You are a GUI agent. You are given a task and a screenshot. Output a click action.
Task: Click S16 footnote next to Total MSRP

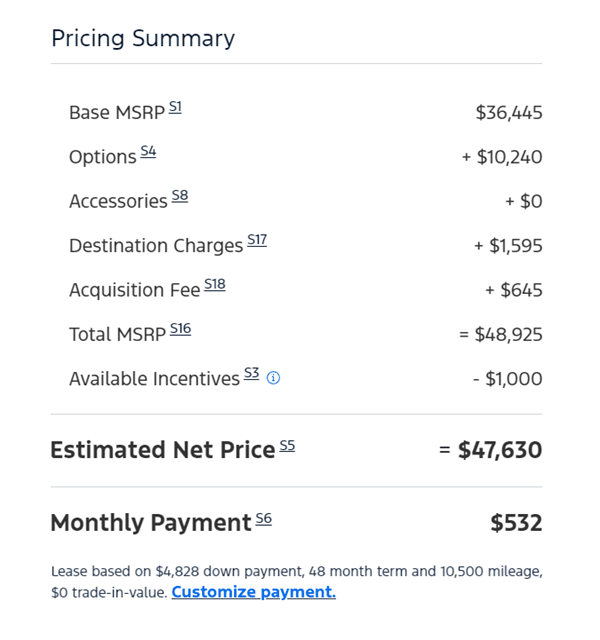(x=180, y=328)
